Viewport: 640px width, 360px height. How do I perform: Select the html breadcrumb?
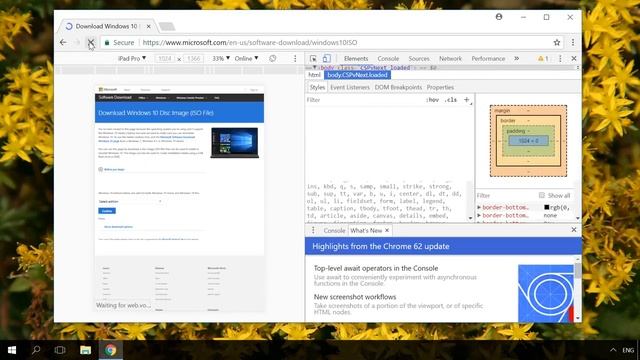(x=314, y=75)
